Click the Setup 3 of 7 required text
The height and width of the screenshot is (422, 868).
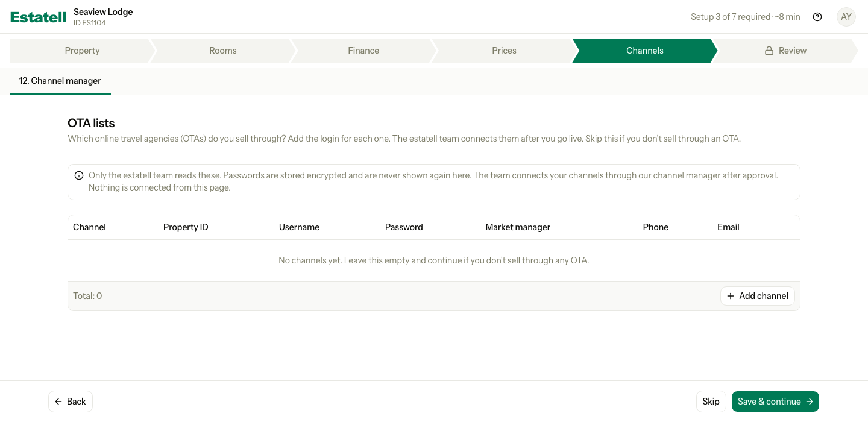[x=746, y=17]
